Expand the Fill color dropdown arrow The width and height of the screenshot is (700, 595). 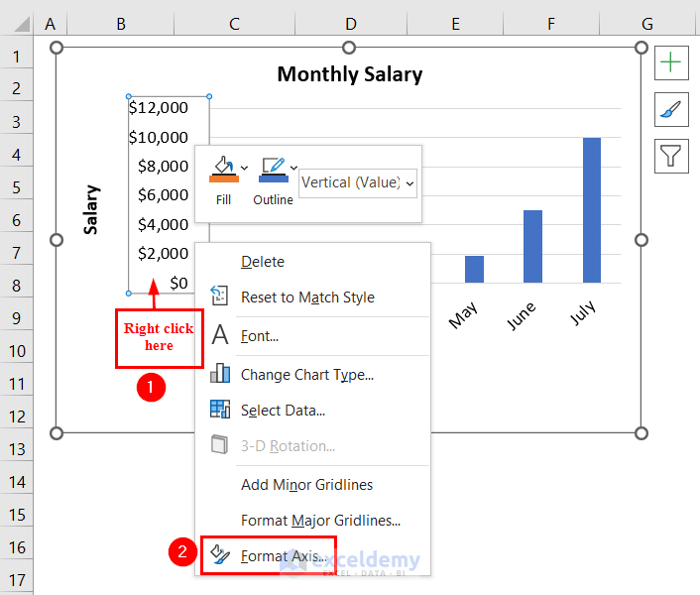(244, 169)
